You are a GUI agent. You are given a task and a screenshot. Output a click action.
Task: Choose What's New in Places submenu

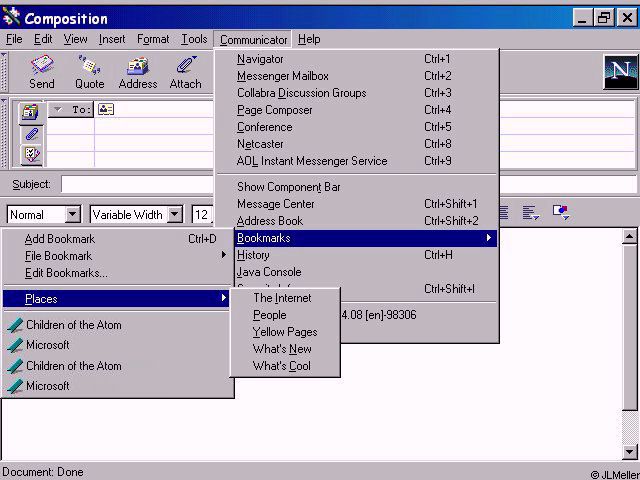(285, 349)
